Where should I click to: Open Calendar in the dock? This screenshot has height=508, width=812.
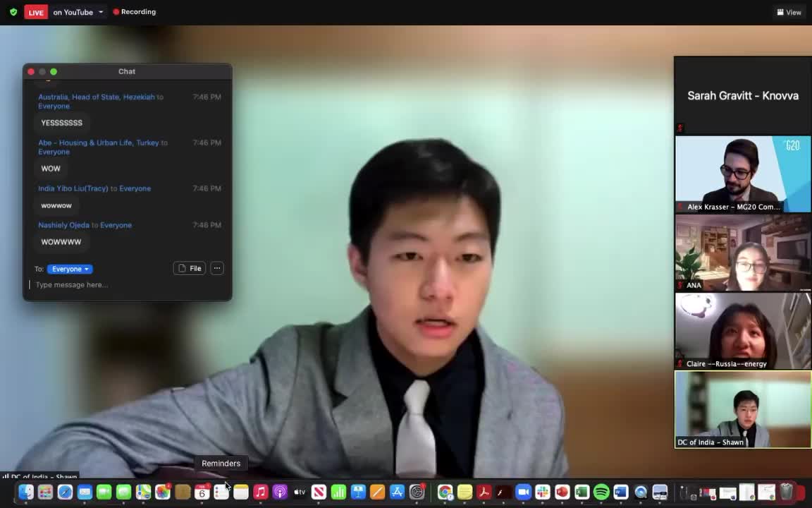[202, 492]
